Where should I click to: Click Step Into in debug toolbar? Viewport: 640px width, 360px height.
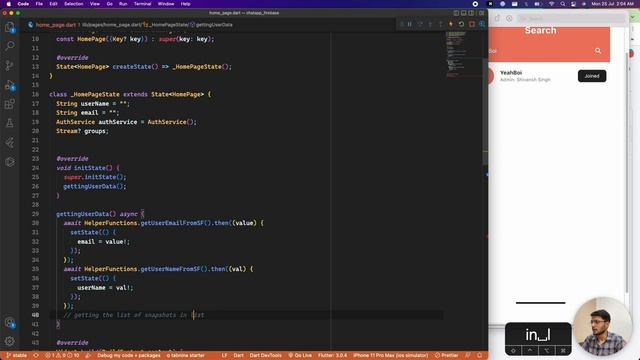[x=430, y=24]
